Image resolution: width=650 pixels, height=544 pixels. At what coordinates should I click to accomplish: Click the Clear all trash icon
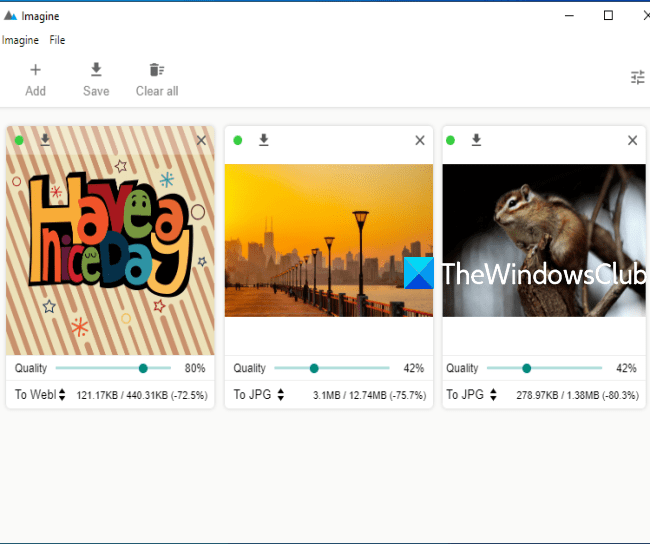pos(157,70)
